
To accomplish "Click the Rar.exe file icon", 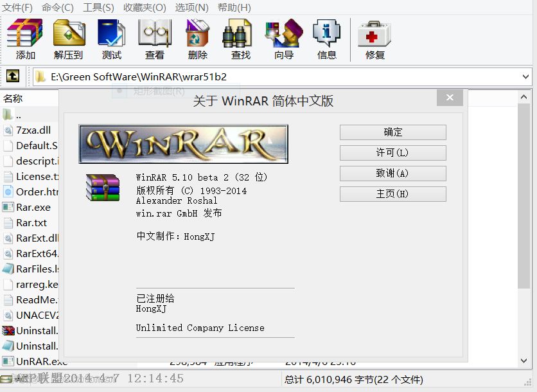I will pos(8,208).
